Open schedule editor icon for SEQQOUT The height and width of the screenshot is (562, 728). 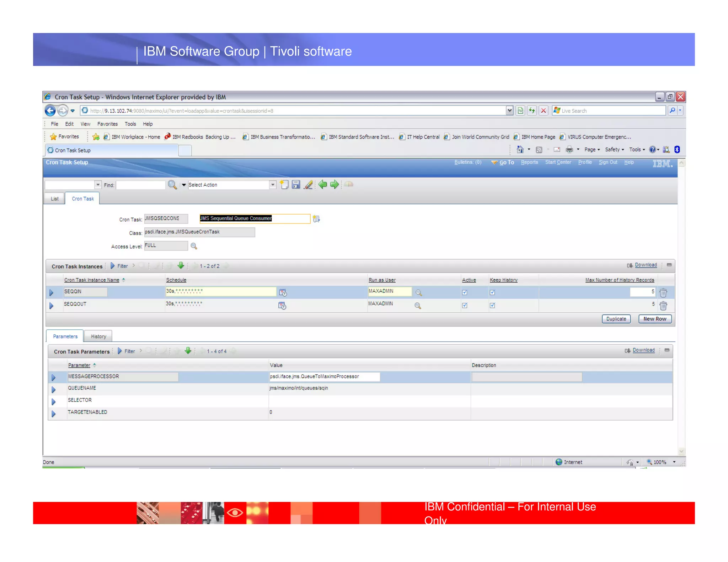coord(282,306)
